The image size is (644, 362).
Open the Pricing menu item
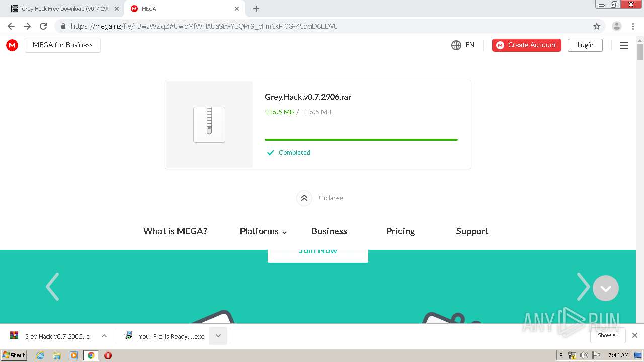(x=400, y=231)
